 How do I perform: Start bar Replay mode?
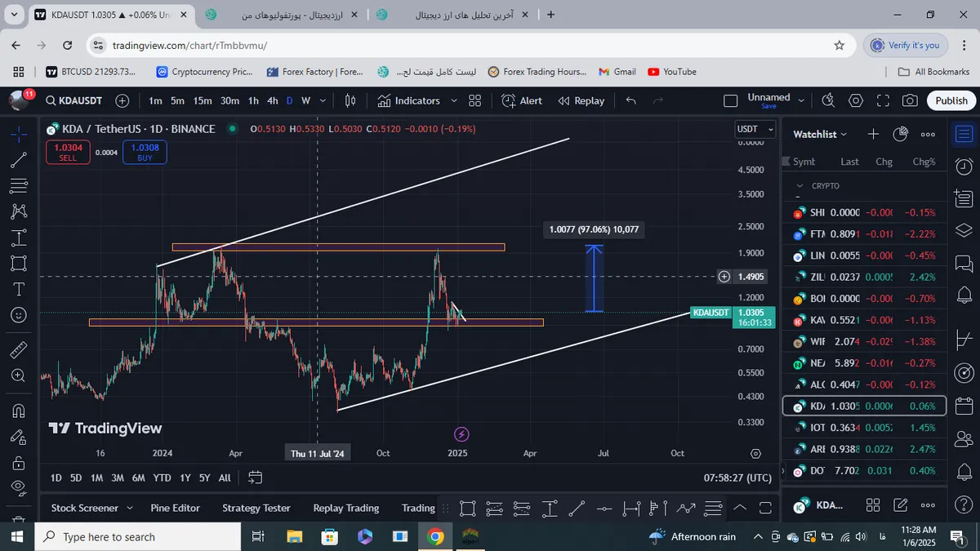581,100
